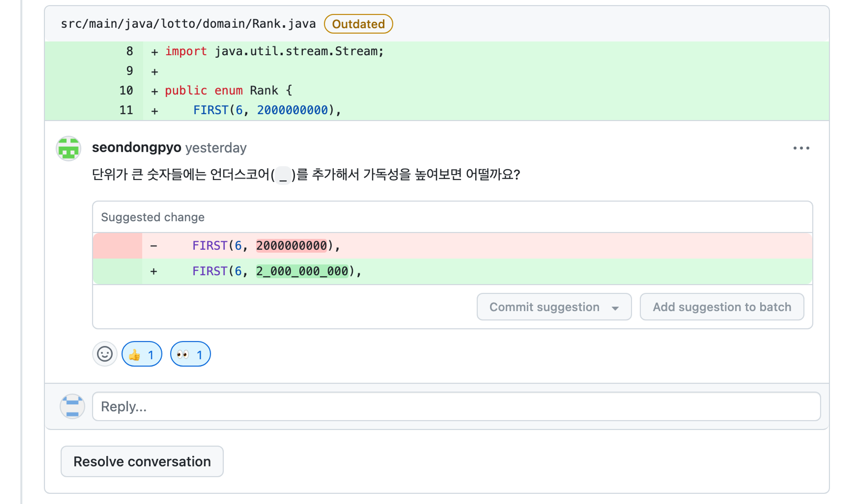Open the comment options three-dot menu

click(801, 148)
